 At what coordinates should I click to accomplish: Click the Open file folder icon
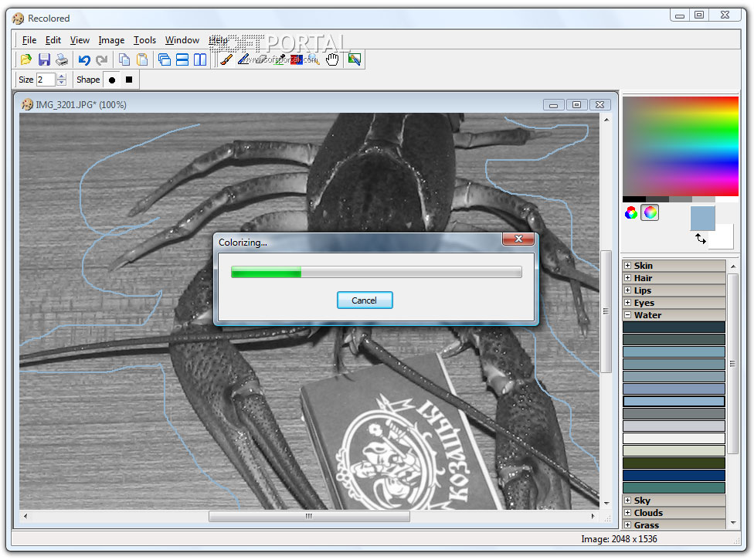[x=26, y=59]
